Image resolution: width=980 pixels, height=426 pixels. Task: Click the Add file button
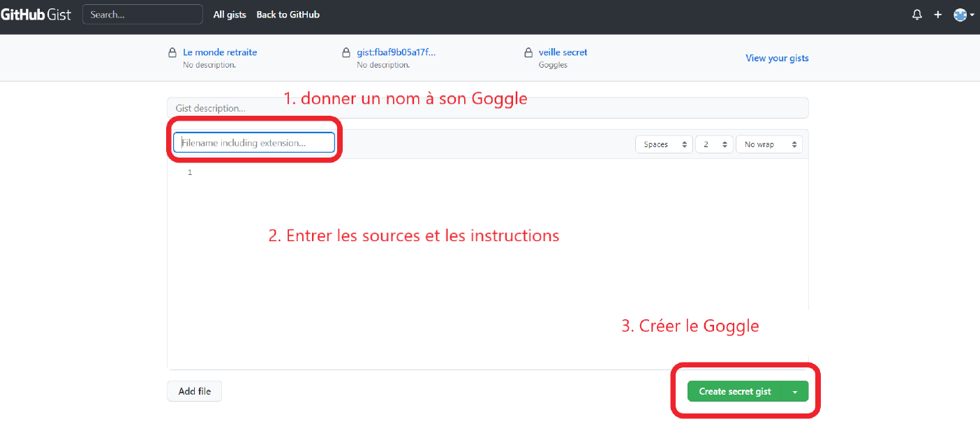[194, 391]
